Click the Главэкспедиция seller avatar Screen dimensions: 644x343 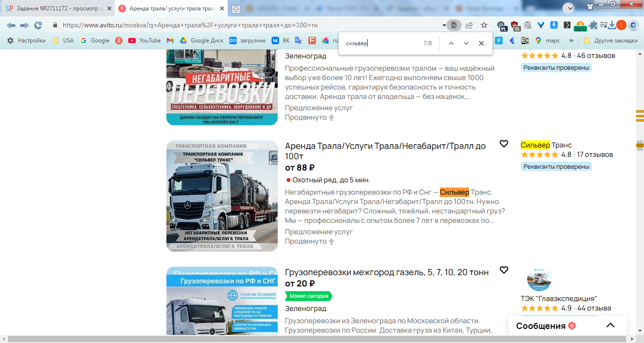coord(539,279)
